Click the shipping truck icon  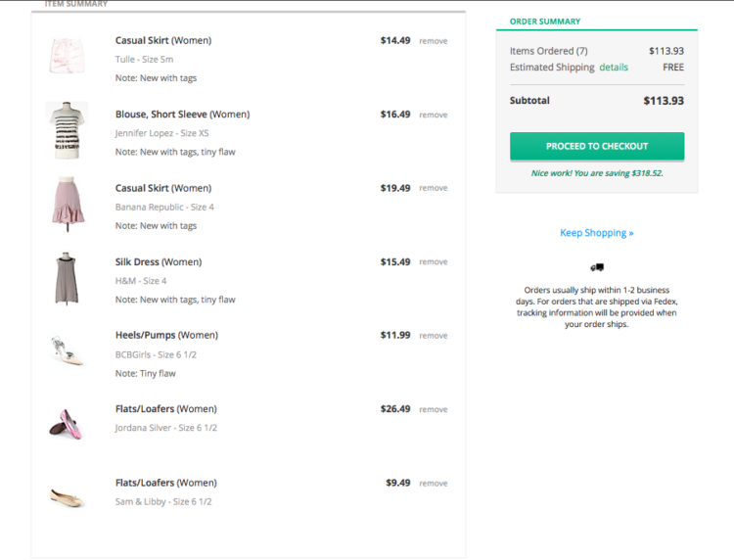pyautogui.click(x=597, y=267)
